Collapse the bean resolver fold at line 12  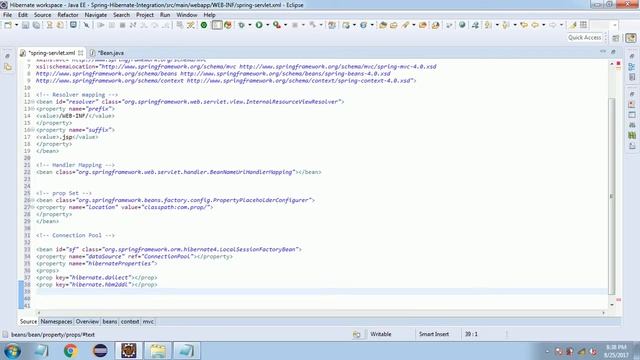(x=33, y=102)
